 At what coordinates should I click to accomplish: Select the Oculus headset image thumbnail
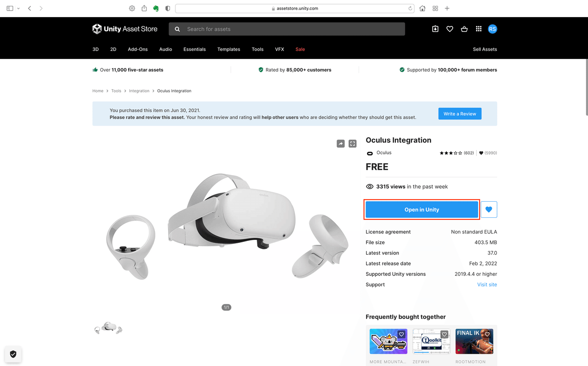click(x=108, y=328)
